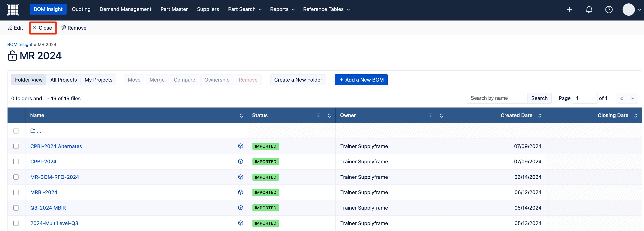This screenshot has width=644, height=231.
Task: Open CPBI-2024 Alternates BOM link
Action: [56, 146]
